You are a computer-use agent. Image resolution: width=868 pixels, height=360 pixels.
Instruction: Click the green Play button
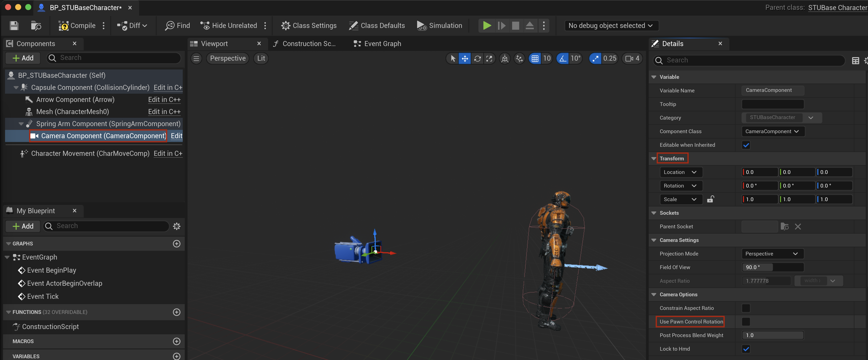point(487,26)
